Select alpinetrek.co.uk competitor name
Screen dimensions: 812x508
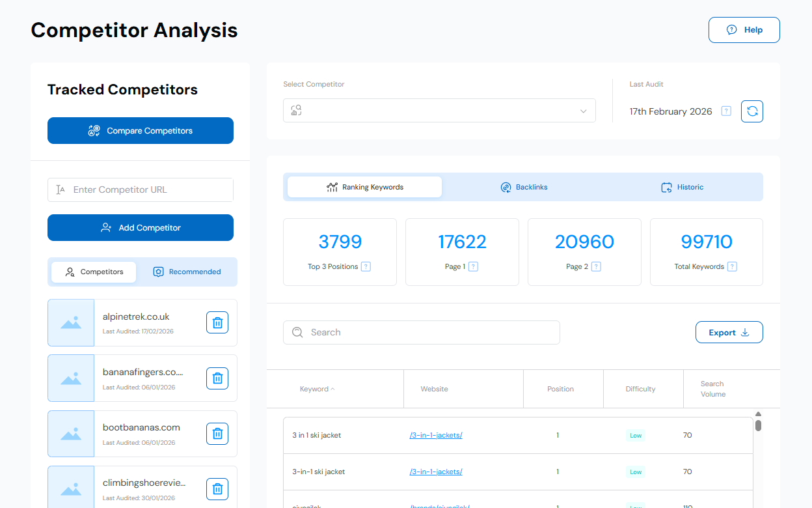(136, 317)
